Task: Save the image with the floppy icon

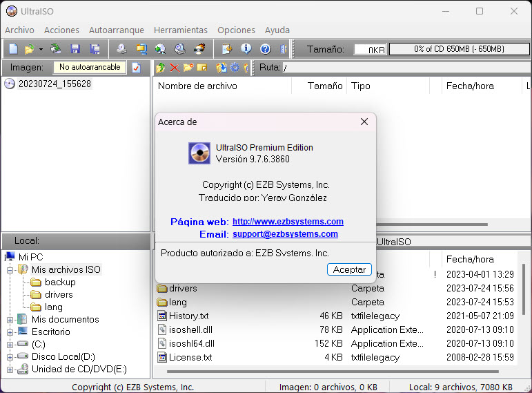Action: click(x=75, y=49)
